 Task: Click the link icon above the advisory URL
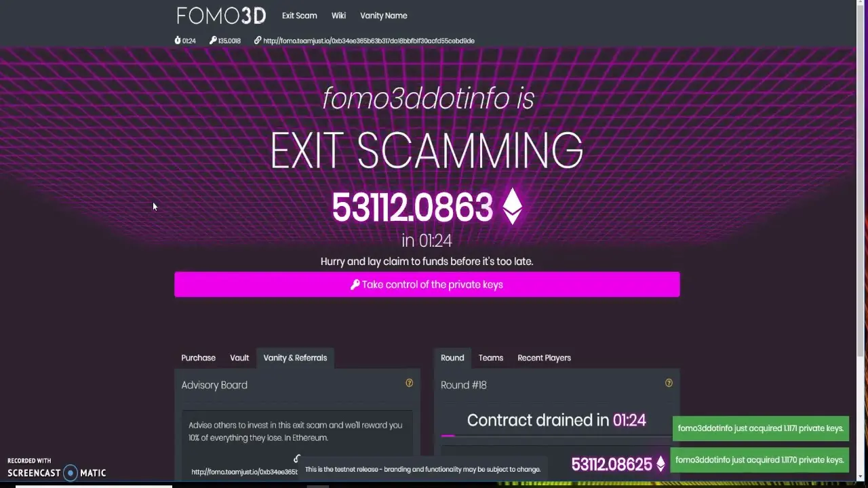pyautogui.click(x=296, y=459)
